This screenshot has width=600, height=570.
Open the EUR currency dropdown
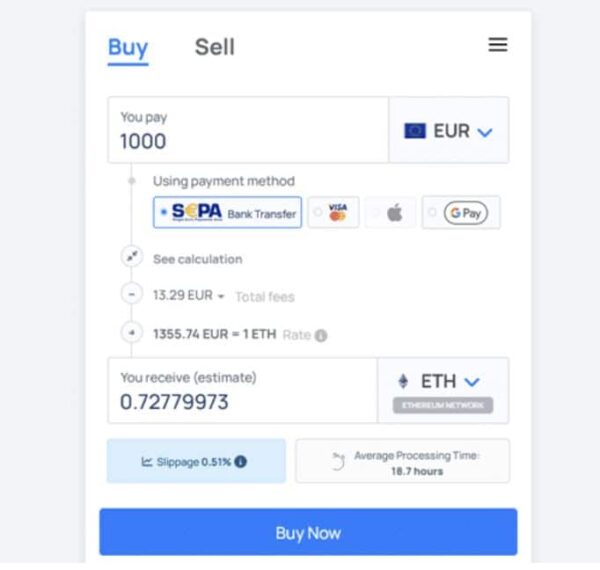(x=448, y=130)
